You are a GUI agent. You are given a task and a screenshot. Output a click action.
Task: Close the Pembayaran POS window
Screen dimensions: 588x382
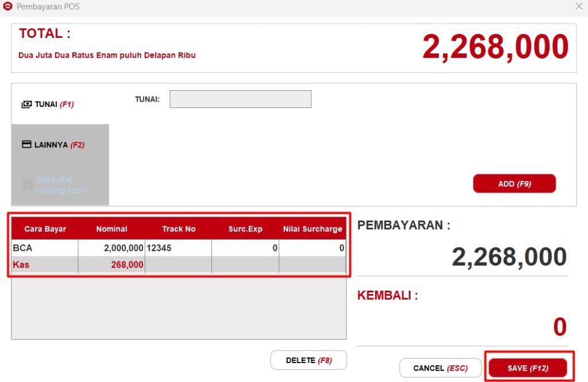pyautogui.click(x=579, y=6)
